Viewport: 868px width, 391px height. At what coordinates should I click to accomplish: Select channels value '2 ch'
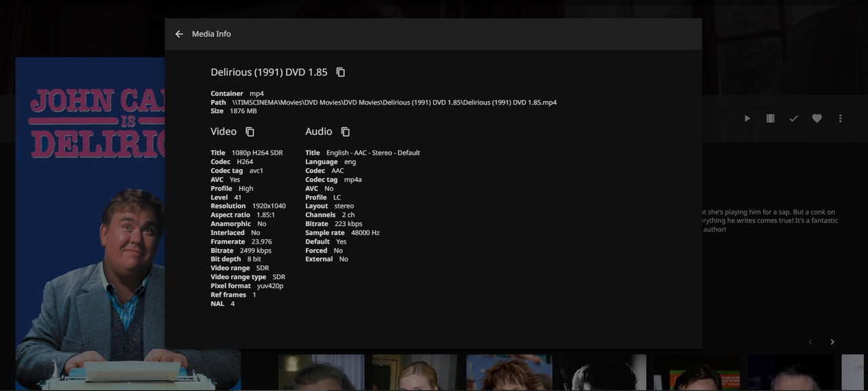[348, 215]
